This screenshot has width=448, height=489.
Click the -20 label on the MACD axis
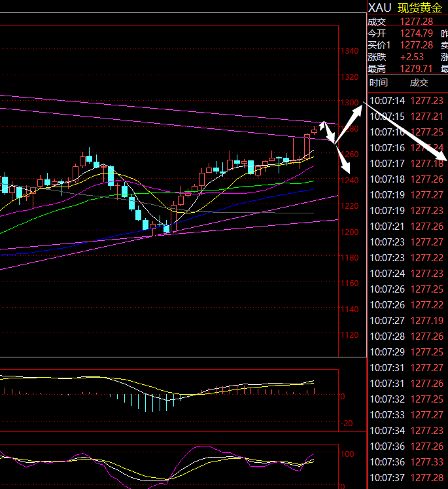[347, 424]
